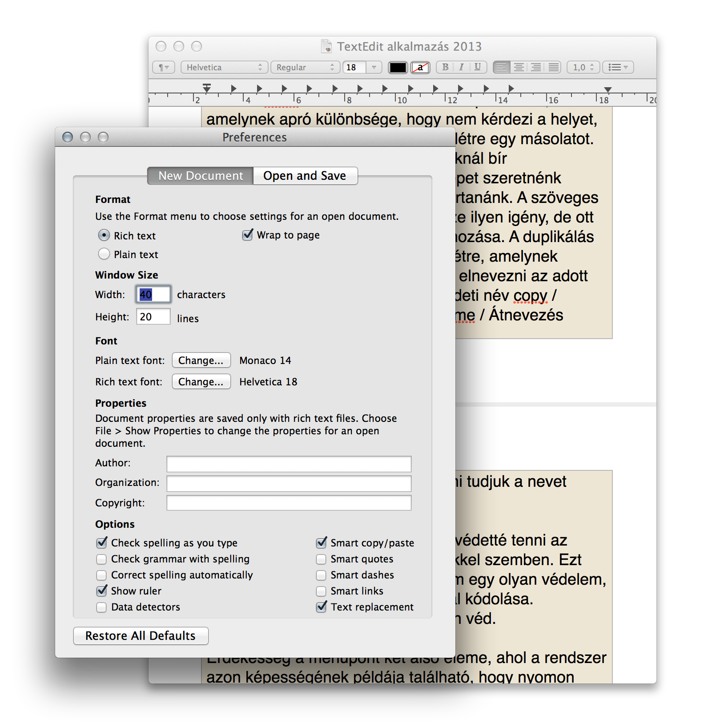Image resolution: width=708 pixels, height=728 pixels.
Task: Enable Check grammar with spelling
Action: pyautogui.click(x=102, y=559)
